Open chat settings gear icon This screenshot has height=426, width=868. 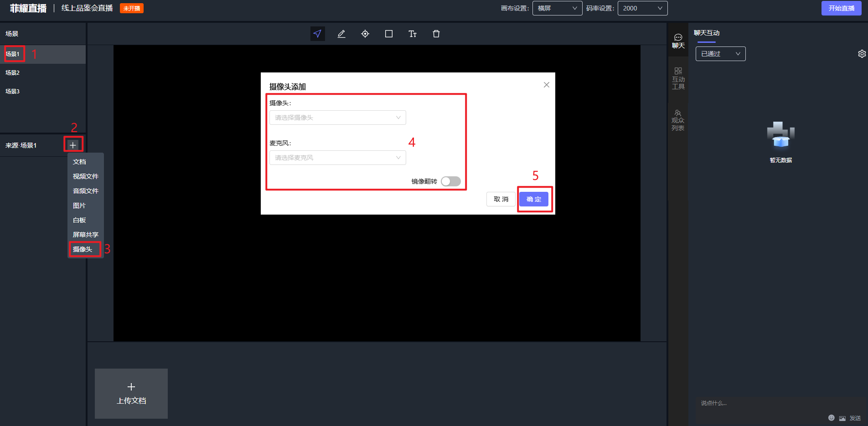pyautogui.click(x=862, y=54)
